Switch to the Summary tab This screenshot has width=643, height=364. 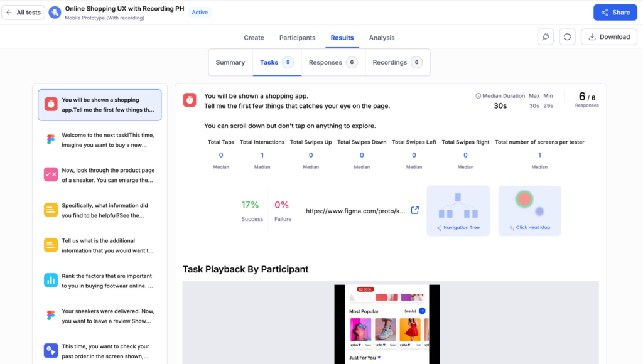(x=230, y=62)
